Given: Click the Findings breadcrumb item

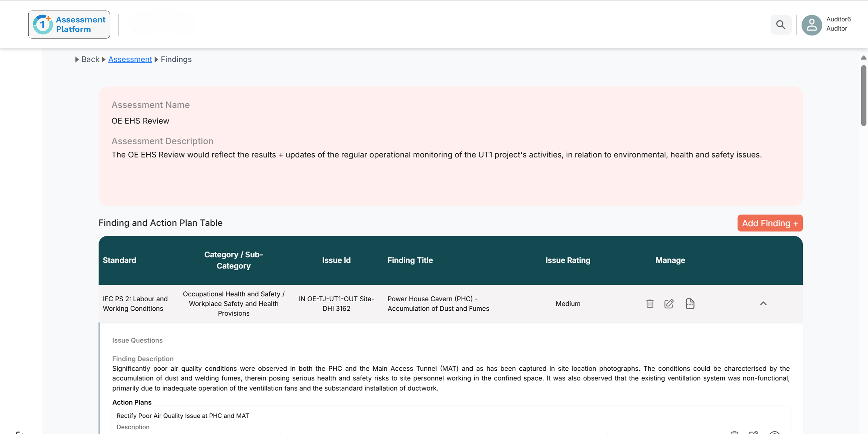Looking at the screenshot, I should [176, 60].
